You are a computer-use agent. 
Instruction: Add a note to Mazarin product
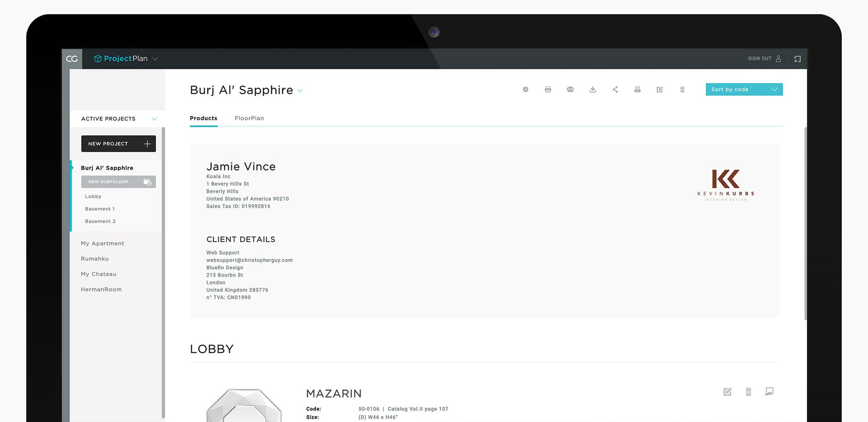[x=769, y=391]
